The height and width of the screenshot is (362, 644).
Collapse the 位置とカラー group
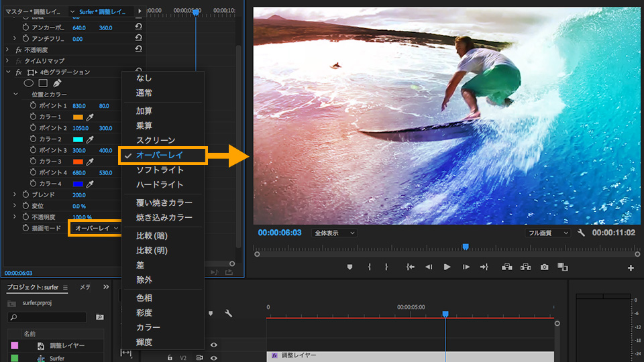[x=15, y=95]
